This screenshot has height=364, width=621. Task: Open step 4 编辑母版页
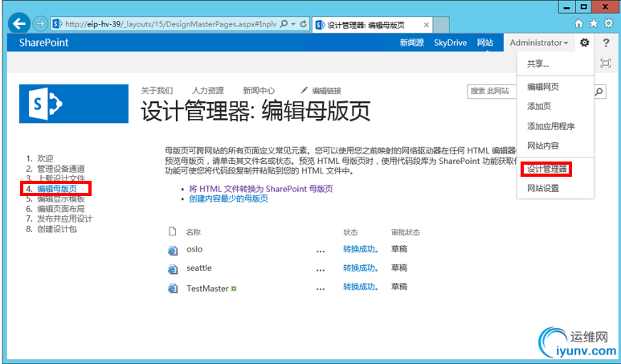coord(57,189)
